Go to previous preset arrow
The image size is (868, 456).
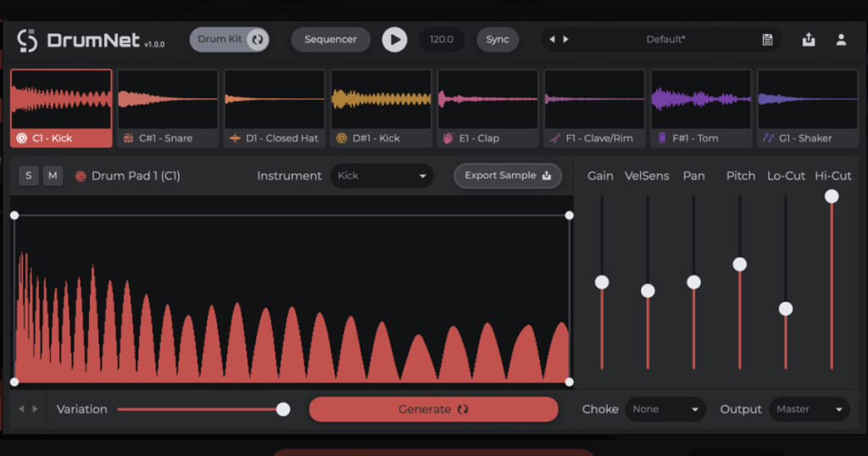(552, 39)
